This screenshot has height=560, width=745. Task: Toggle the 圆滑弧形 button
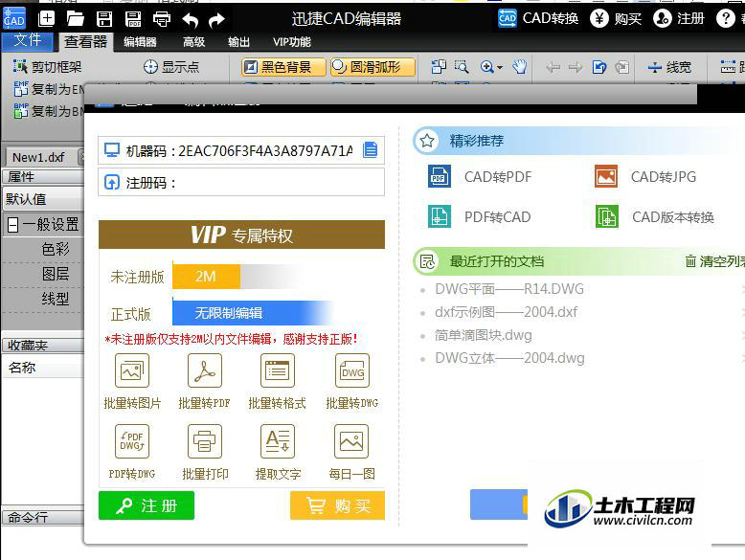tap(372, 67)
